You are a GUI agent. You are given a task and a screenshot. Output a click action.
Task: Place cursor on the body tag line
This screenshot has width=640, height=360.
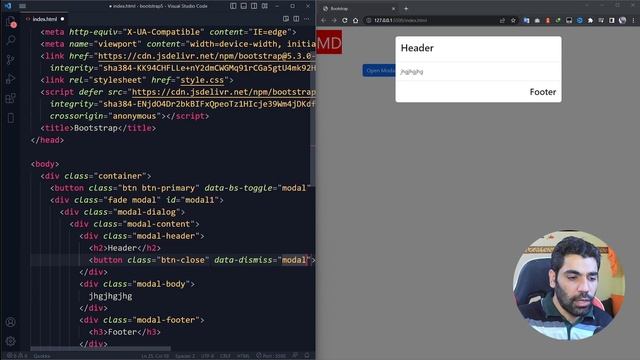(45, 164)
